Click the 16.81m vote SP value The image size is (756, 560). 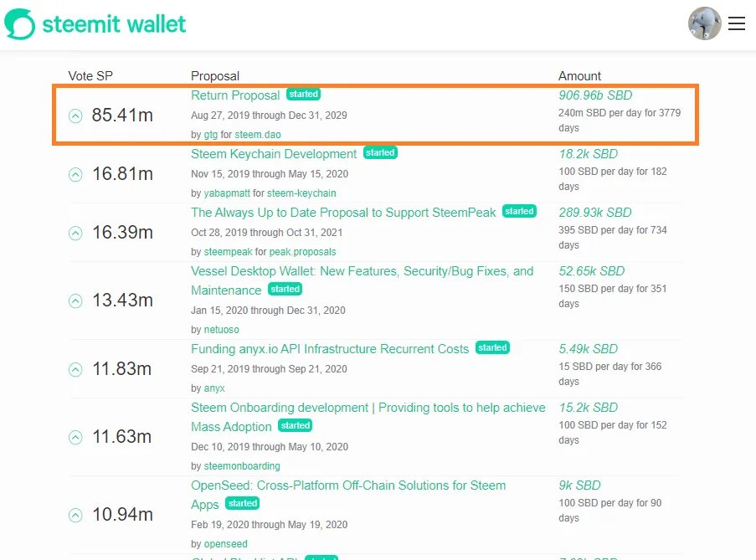[122, 174]
